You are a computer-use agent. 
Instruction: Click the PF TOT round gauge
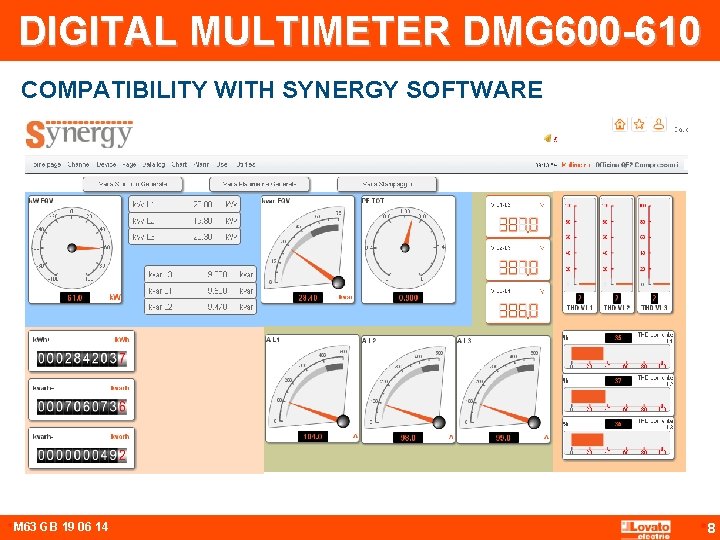[408, 249]
